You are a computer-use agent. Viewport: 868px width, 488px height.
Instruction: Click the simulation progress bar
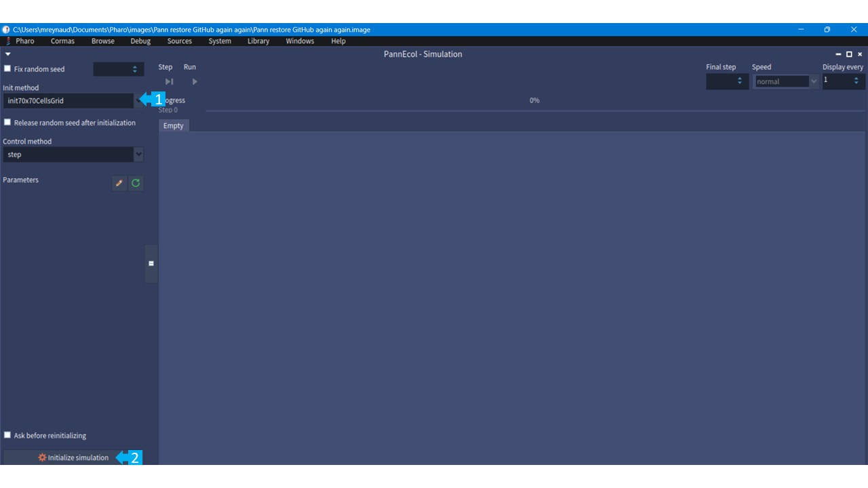tap(534, 110)
